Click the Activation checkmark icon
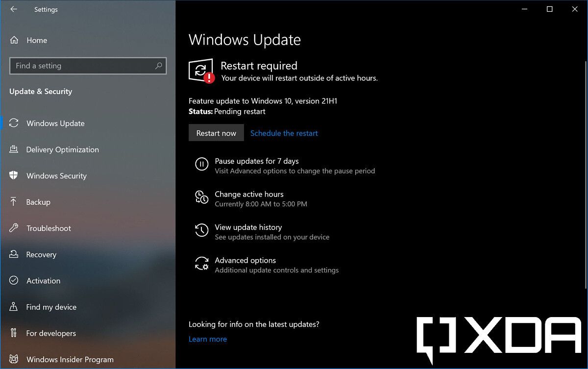This screenshot has width=588, height=369. click(x=14, y=281)
